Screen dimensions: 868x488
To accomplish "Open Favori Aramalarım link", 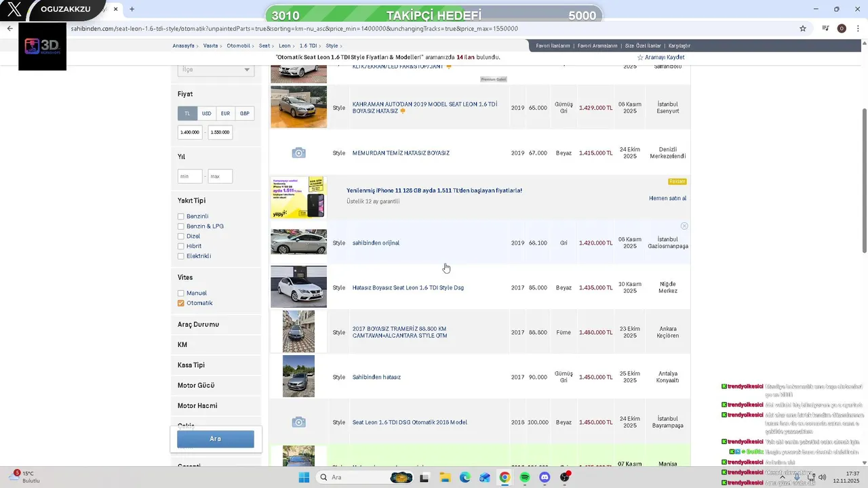I will 597,45.
